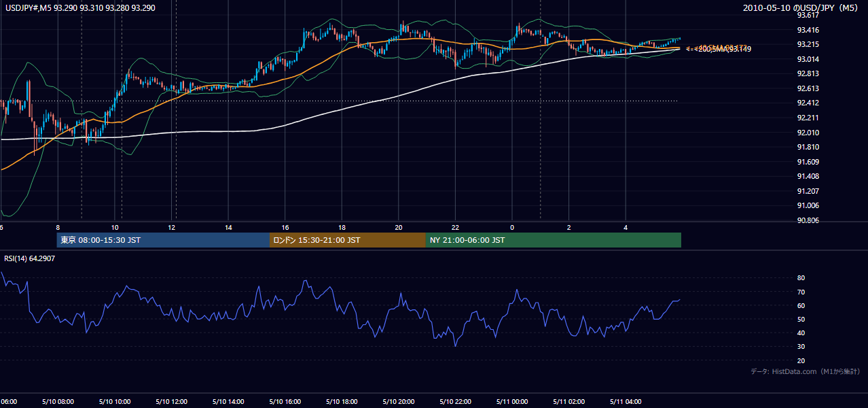Click the RSI 60 level label
This screenshot has height=408, width=868.
click(x=801, y=305)
